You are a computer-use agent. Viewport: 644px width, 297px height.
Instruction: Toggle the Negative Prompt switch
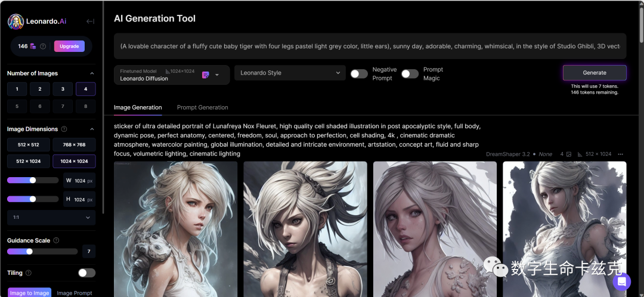click(359, 73)
